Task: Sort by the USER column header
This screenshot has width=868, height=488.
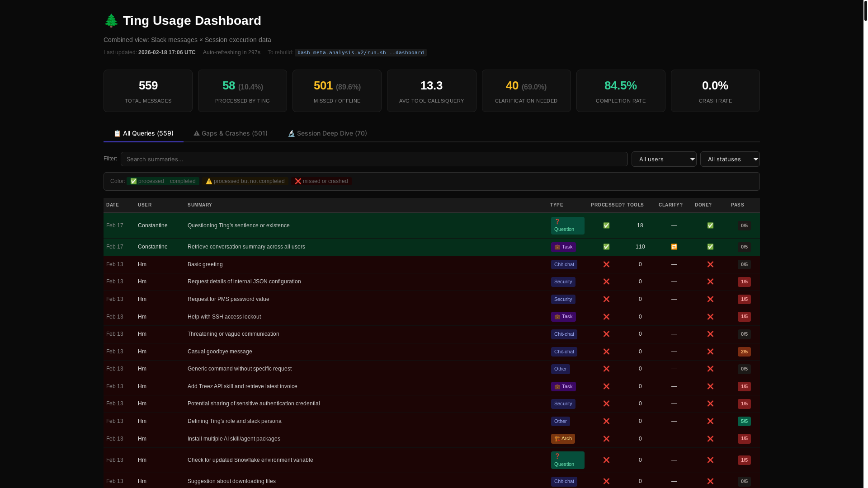Action: (x=145, y=205)
